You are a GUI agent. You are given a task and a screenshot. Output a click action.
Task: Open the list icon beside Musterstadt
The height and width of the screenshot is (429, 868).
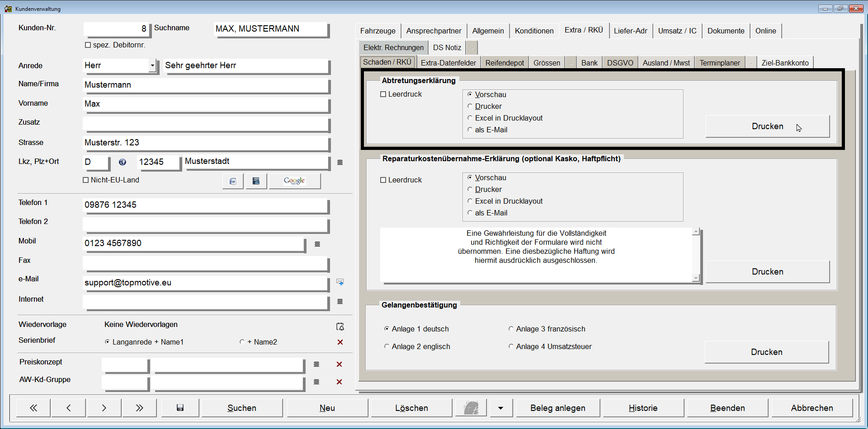(340, 162)
